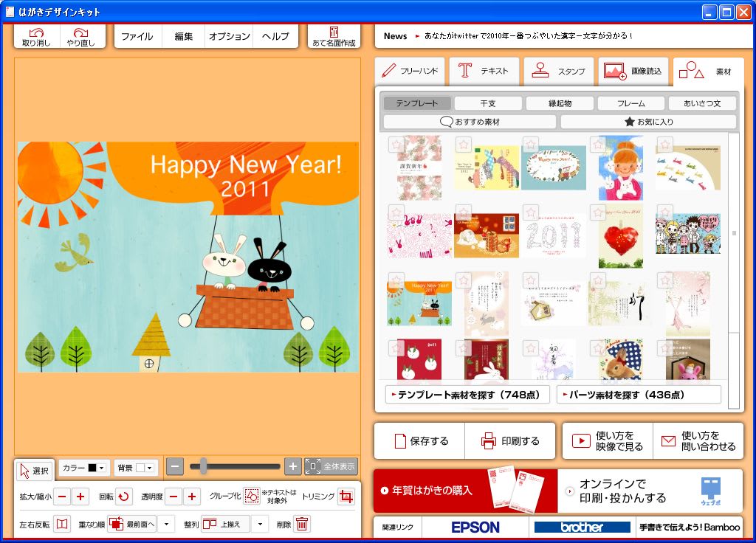Image resolution: width=756 pixels, height=543 pixels.
Task: Toggle favorite star on the 2011 numerals template
Action: [530, 212]
